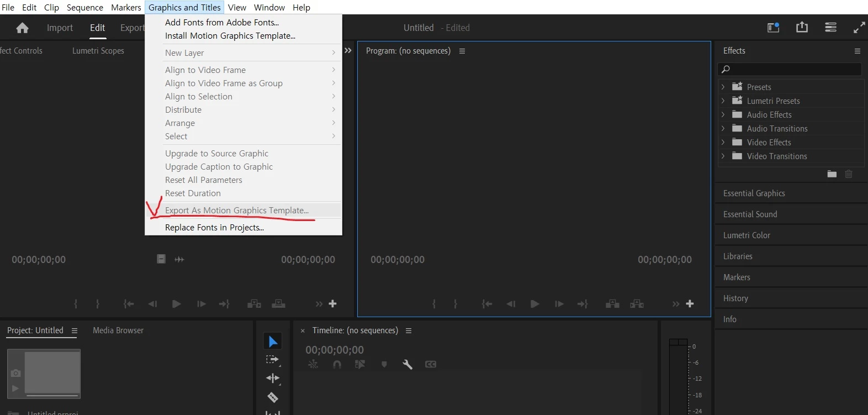Open the Program monitor panel menu
Image resolution: width=868 pixels, height=415 pixels.
click(462, 51)
